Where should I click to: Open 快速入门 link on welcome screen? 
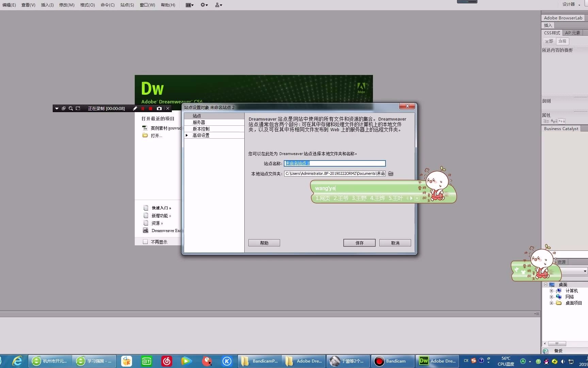[x=161, y=208]
